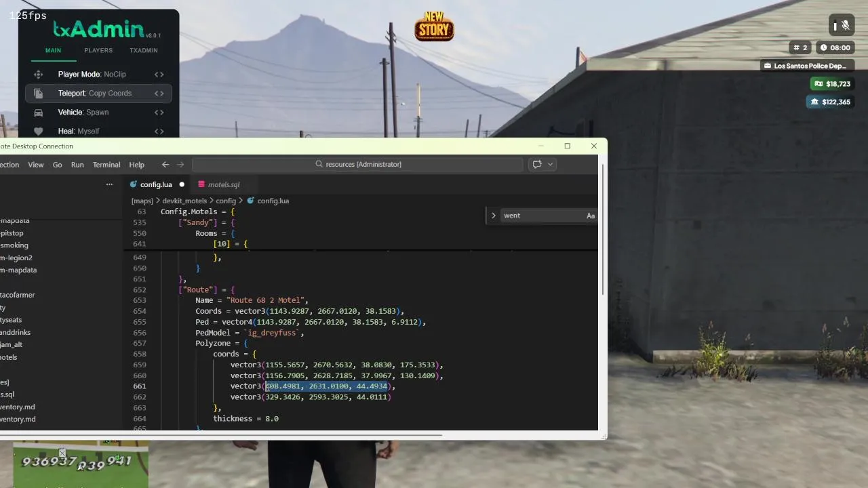This screenshot has height=488, width=868.
Task: Open sidebar more actions ellipsis
Action: pos(109,184)
